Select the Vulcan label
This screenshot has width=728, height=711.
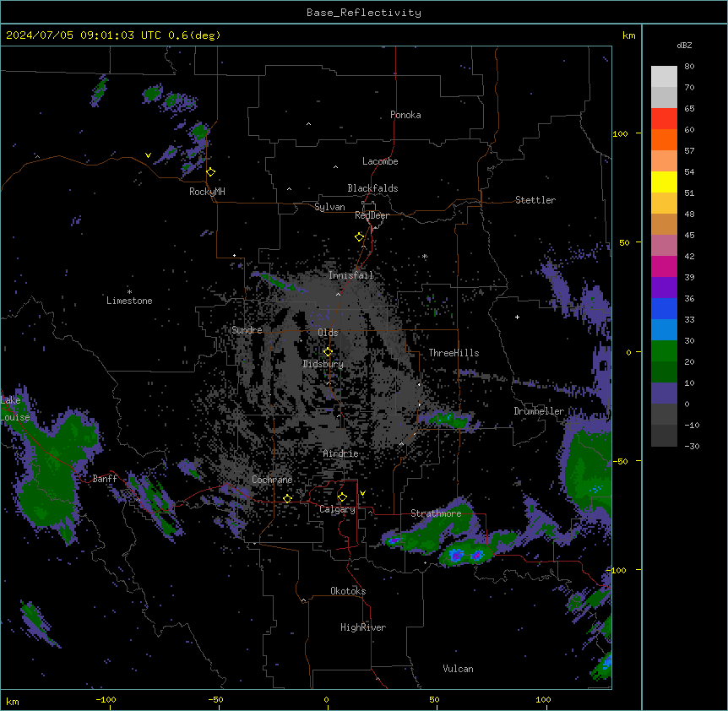(x=458, y=669)
